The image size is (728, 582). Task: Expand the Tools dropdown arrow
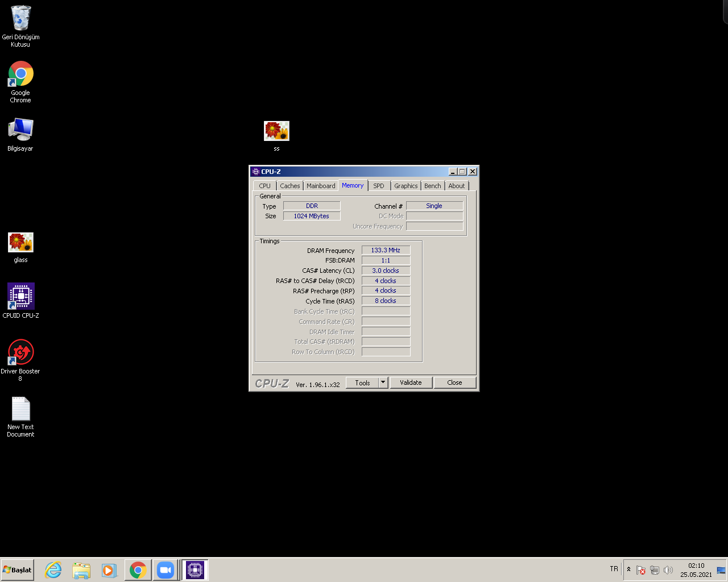point(383,383)
